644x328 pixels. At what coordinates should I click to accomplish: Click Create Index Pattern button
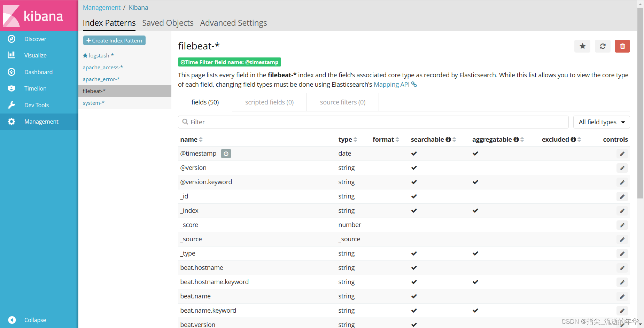[114, 40]
